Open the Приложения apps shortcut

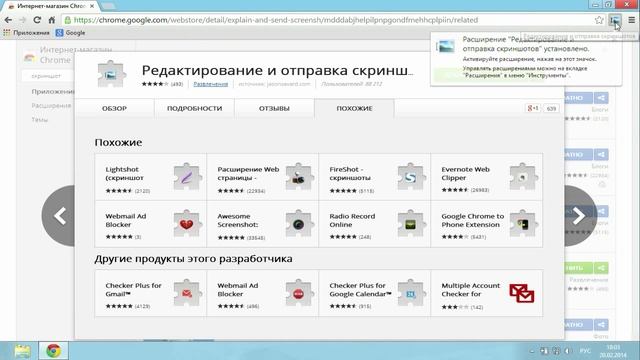pos(26,33)
